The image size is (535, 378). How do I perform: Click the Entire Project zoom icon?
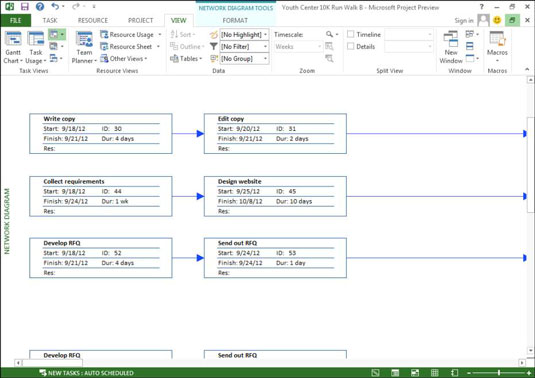point(329,46)
